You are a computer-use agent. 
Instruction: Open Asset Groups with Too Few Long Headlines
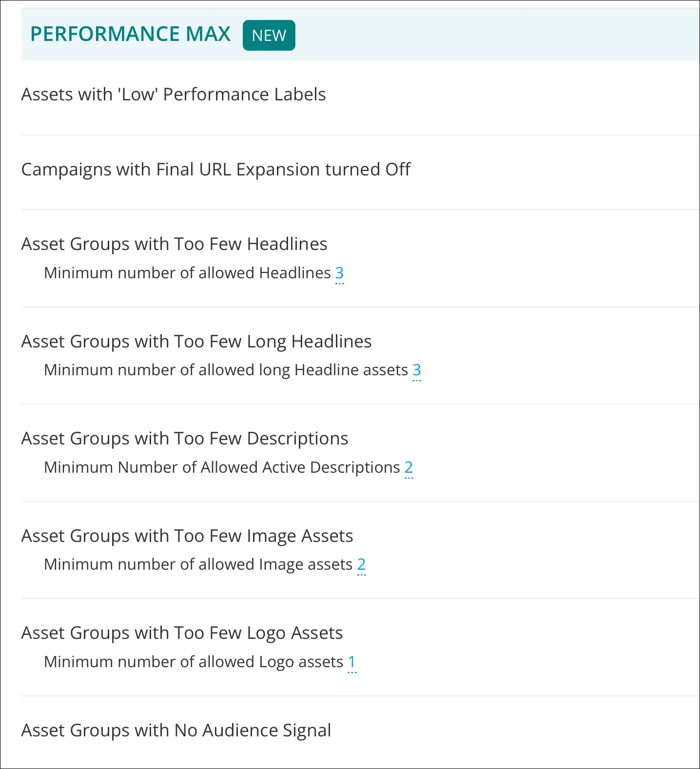(x=196, y=342)
